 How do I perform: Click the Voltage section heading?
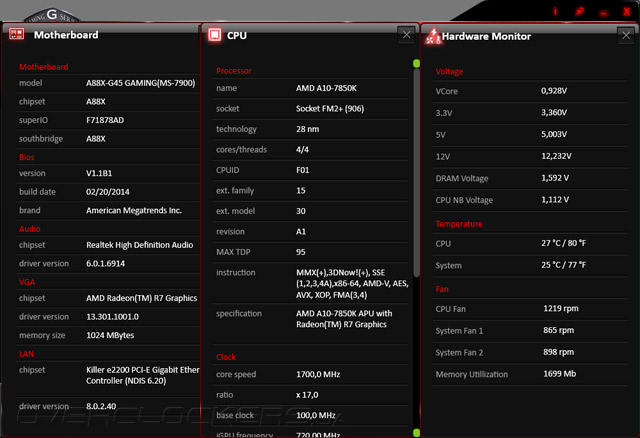tap(449, 72)
